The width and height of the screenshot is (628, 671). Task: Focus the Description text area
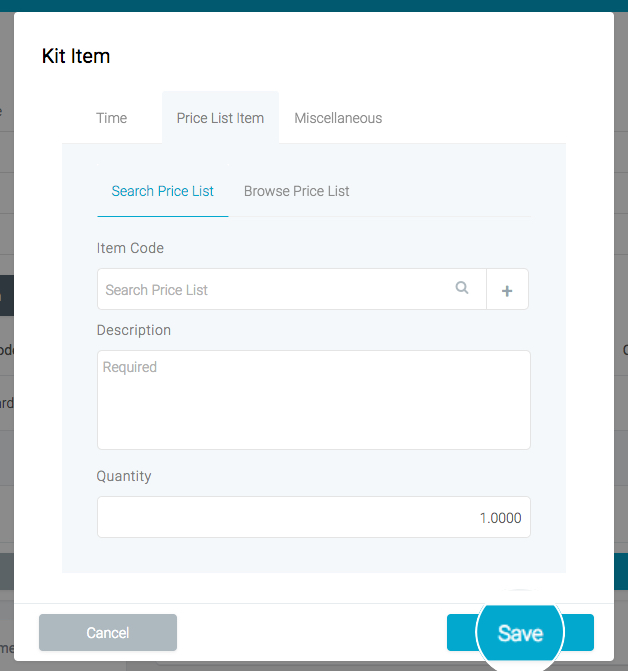tap(313, 400)
